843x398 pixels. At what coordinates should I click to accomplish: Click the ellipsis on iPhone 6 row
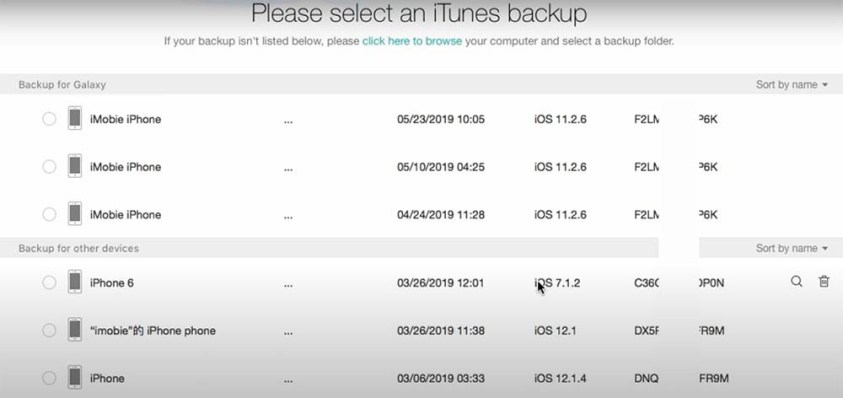pos(288,285)
